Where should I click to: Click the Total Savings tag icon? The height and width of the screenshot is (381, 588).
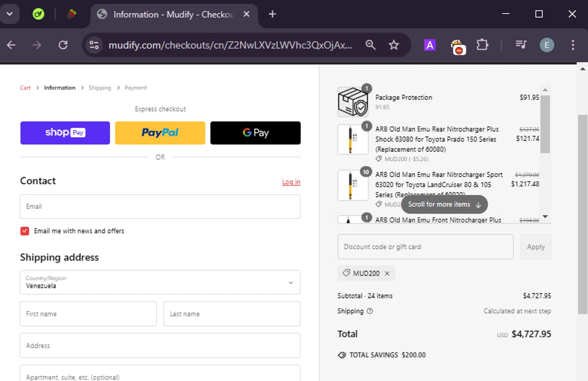[342, 355]
